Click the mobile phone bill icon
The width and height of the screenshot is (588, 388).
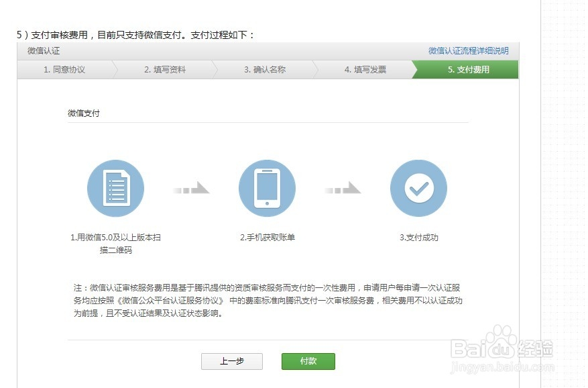[267, 188]
